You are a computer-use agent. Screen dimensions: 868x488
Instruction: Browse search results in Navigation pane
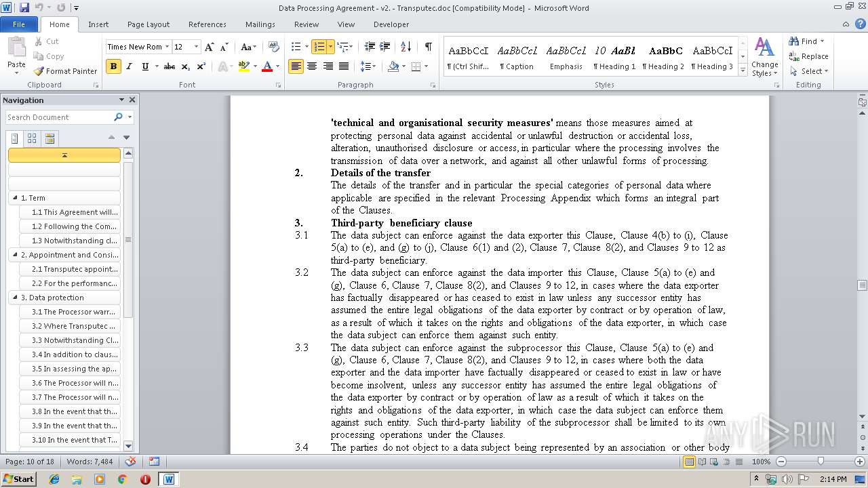(50, 138)
